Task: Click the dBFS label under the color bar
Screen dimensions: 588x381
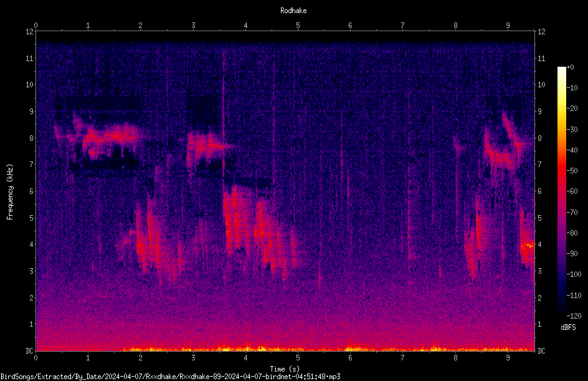Action: point(568,327)
